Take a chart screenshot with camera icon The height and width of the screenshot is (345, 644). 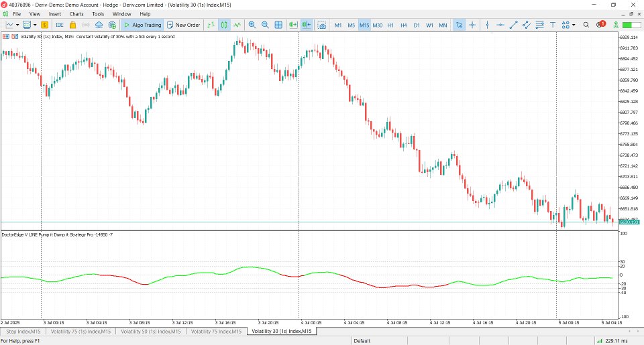322,25
